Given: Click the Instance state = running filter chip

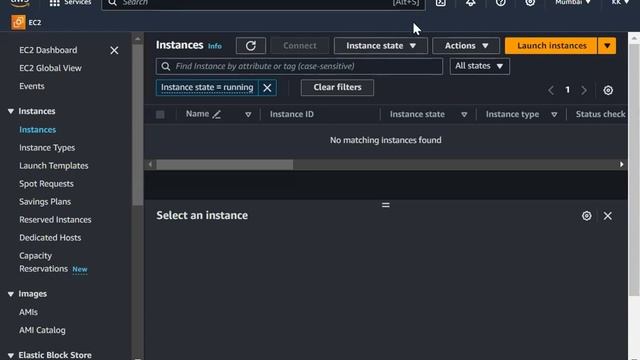Looking at the screenshot, I should point(207,88).
